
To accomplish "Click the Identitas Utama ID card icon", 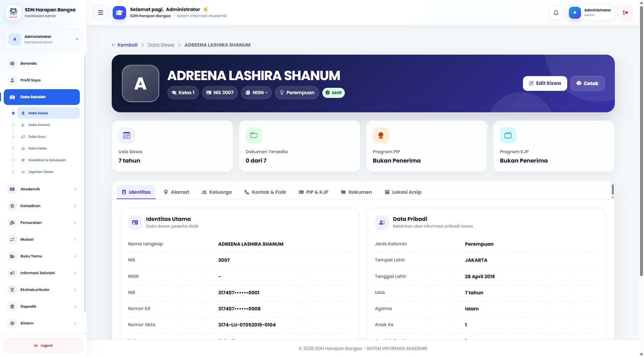I will click(x=135, y=222).
